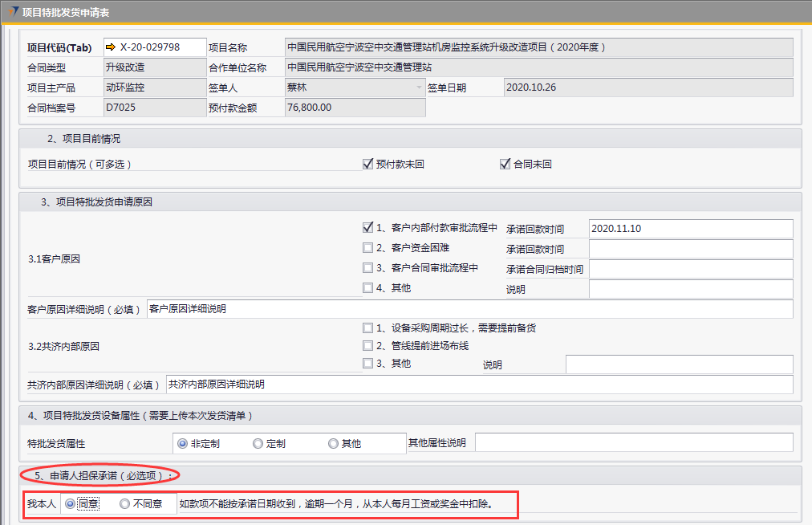Click the 客户原因详细说明 text field
812x525 pixels.
pyautogui.click(x=469, y=309)
